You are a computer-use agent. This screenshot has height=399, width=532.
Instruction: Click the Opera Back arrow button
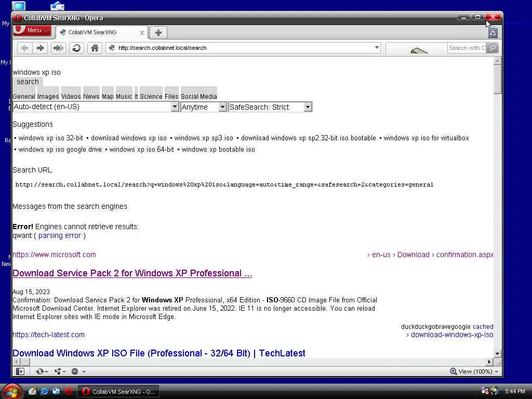point(24,48)
